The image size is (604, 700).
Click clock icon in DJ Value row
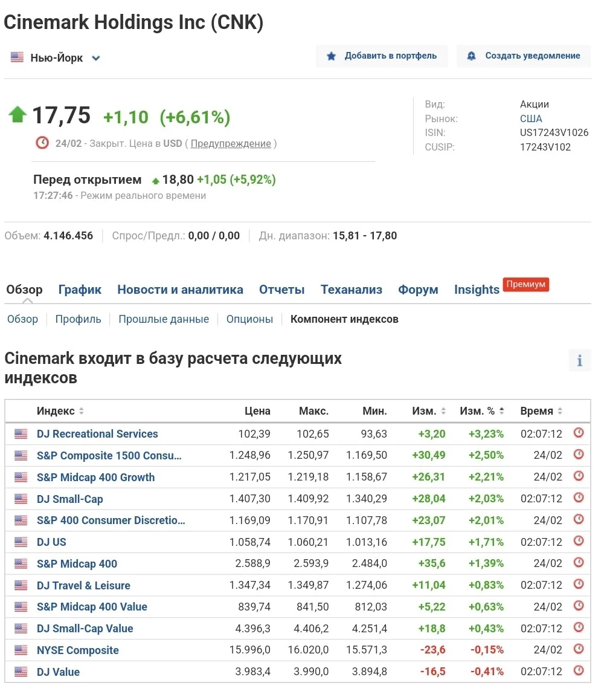point(579,671)
